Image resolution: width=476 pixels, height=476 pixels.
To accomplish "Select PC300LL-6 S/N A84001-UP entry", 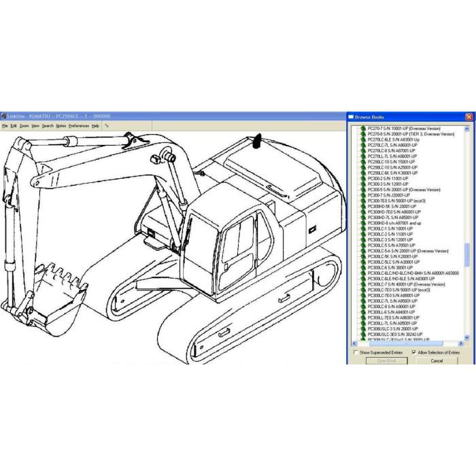I will click(391, 312).
